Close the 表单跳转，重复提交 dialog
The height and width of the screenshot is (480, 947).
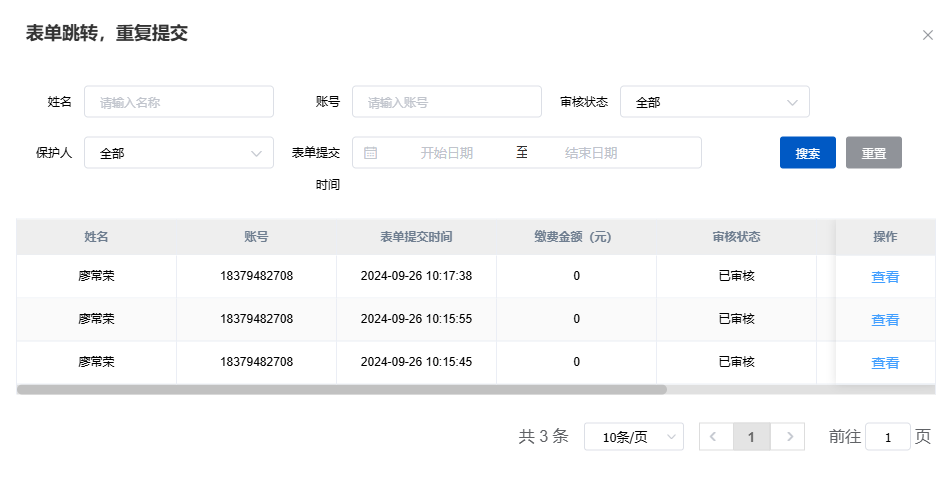click(x=927, y=35)
